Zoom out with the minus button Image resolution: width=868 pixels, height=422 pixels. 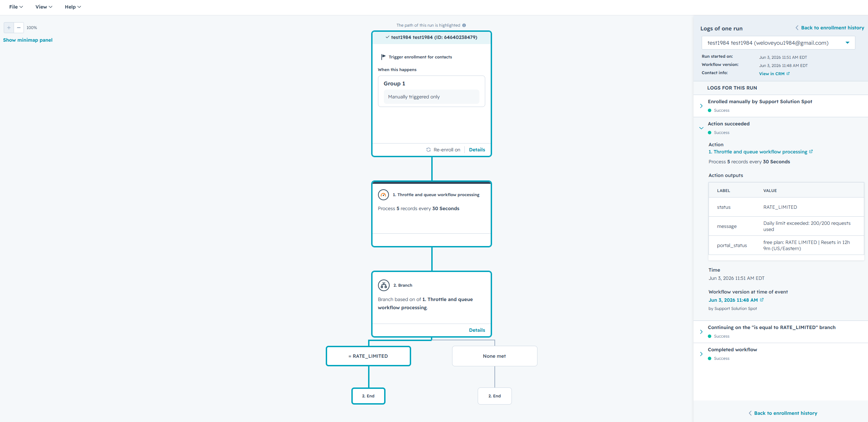[19, 28]
